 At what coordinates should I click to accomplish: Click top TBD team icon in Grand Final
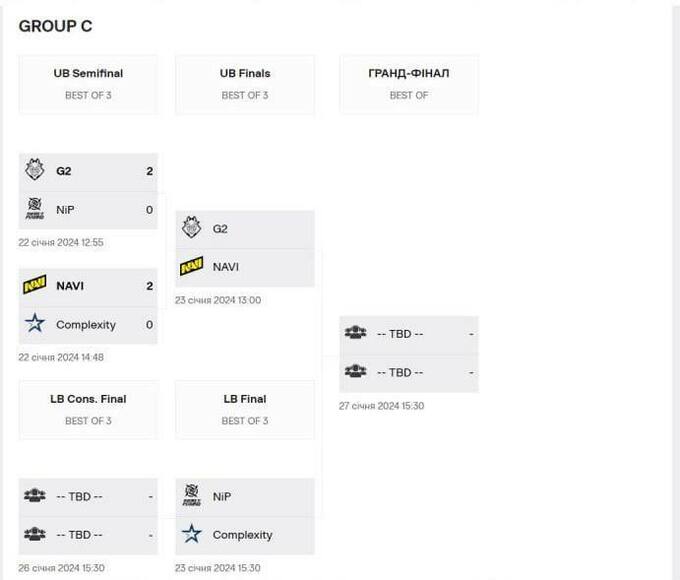[x=355, y=334]
